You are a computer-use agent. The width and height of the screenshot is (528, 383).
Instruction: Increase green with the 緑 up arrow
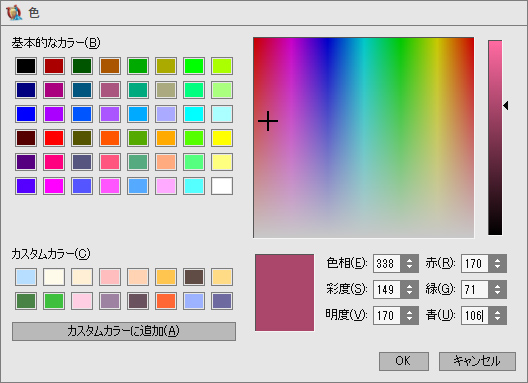(x=497, y=286)
